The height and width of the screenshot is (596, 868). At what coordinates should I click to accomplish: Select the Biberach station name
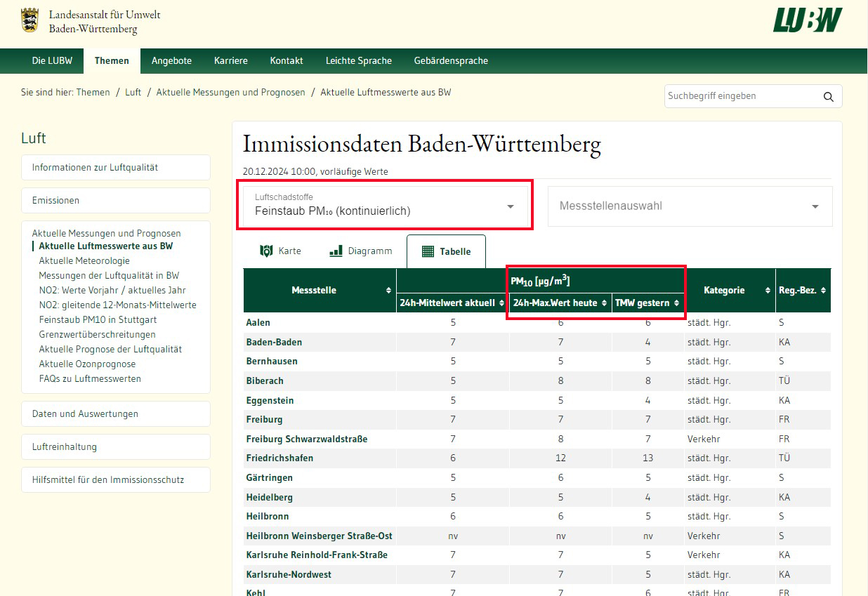point(265,380)
